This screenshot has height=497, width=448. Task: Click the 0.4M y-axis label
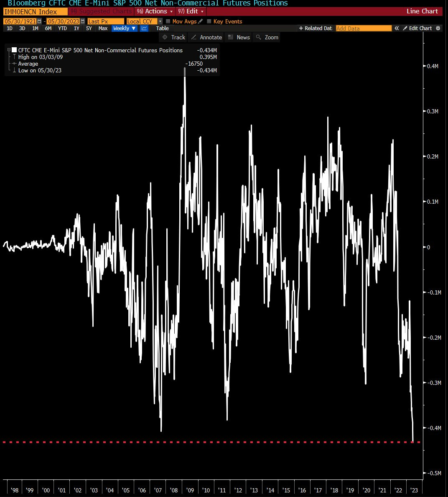[433, 66]
